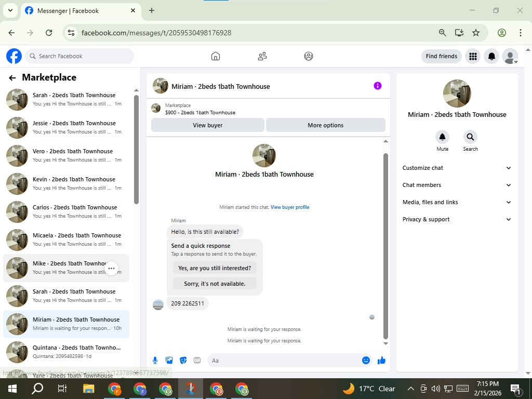Open the emoji picker in message box

click(366, 361)
